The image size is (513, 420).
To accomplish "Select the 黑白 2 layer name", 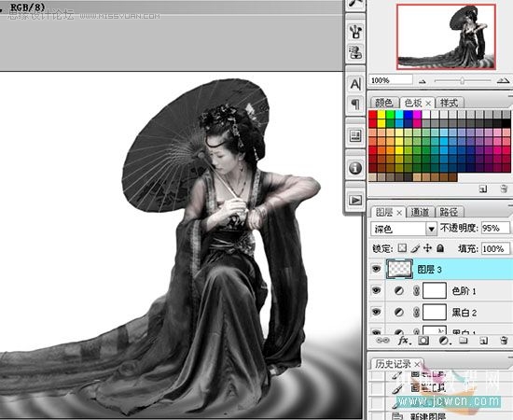I will pyautogui.click(x=464, y=313).
